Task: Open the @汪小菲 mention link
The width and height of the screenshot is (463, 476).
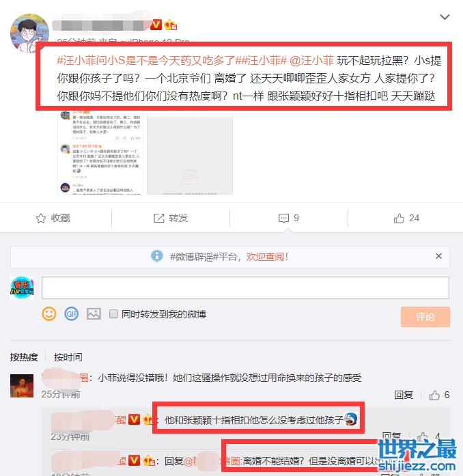Action: click(311, 61)
